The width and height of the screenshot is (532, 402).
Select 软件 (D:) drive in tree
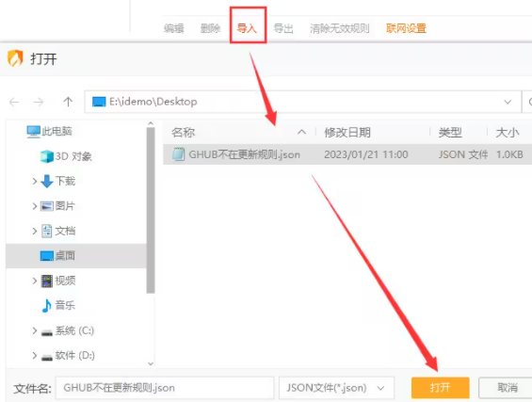75,355
